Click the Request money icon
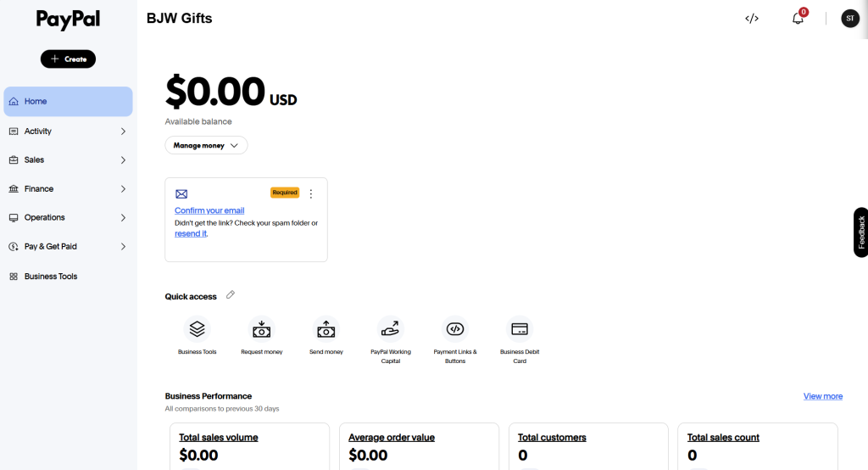 click(261, 328)
